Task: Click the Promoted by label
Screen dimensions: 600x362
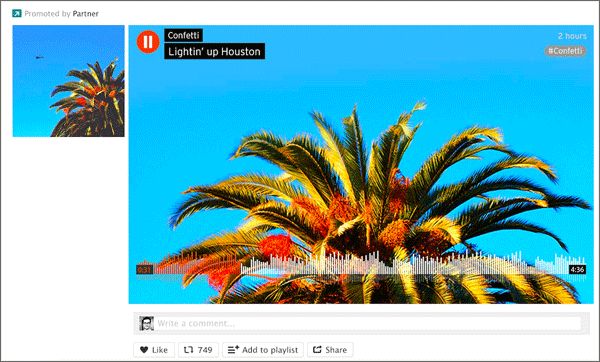Action: point(47,14)
